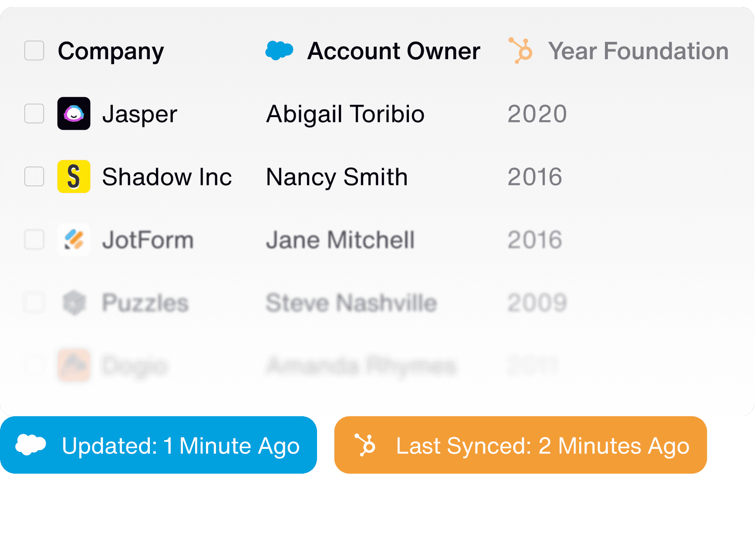756x559 pixels.
Task: Click the Jasper company logo
Action: coord(74,114)
